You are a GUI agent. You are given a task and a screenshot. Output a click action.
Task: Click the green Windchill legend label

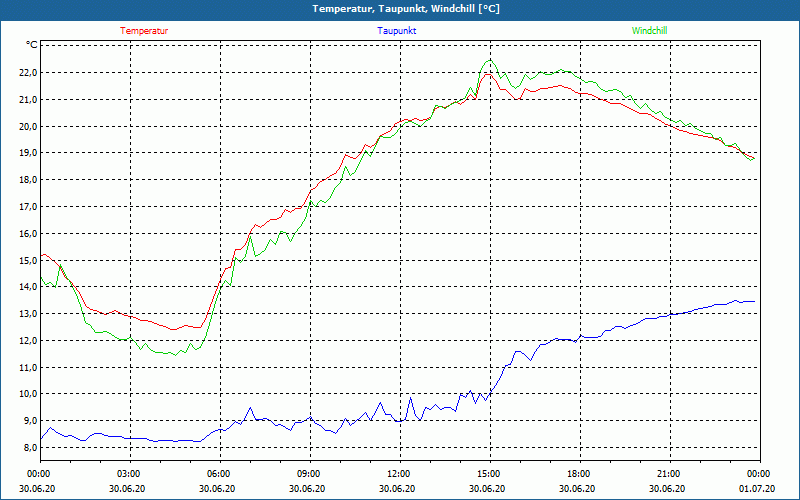pos(649,31)
